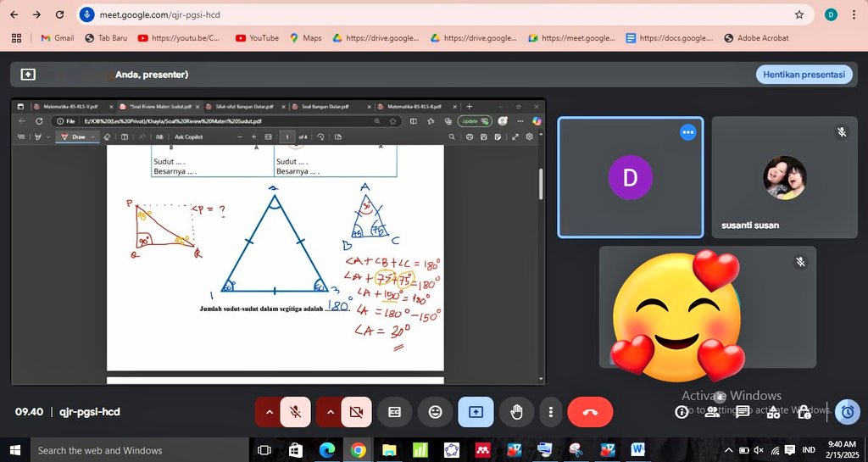Open Chrome profile avatar D
This screenshot has width=868, height=462.
[831, 15]
